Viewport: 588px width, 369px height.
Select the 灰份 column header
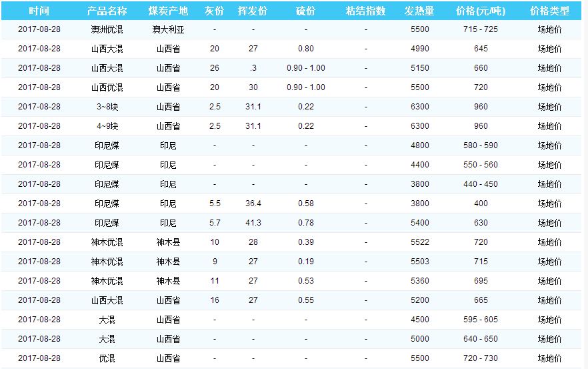tap(214, 11)
